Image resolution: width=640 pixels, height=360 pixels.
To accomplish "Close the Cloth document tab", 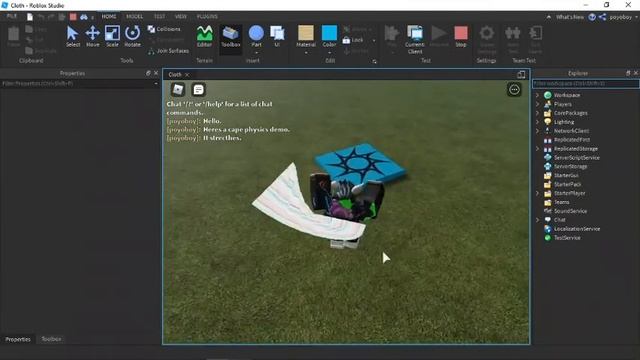I will (x=187, y=75).
